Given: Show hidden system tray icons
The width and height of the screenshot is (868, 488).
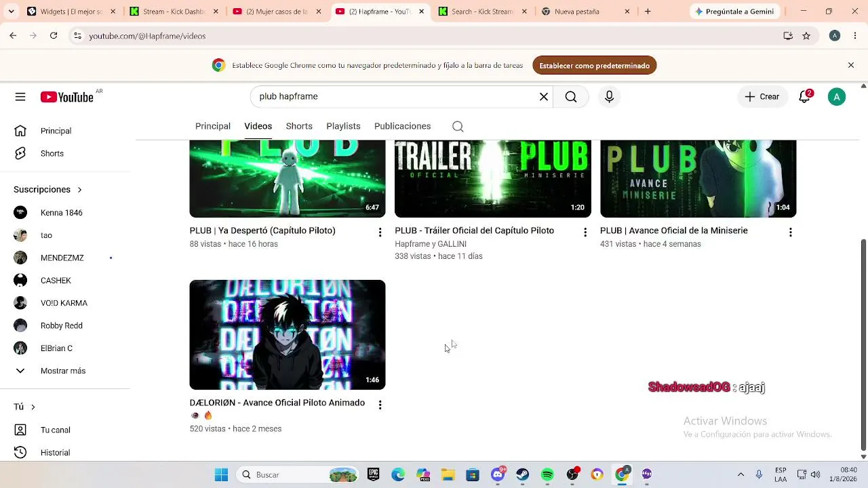Looking at the screenshot, I should (x=741, y=474).
